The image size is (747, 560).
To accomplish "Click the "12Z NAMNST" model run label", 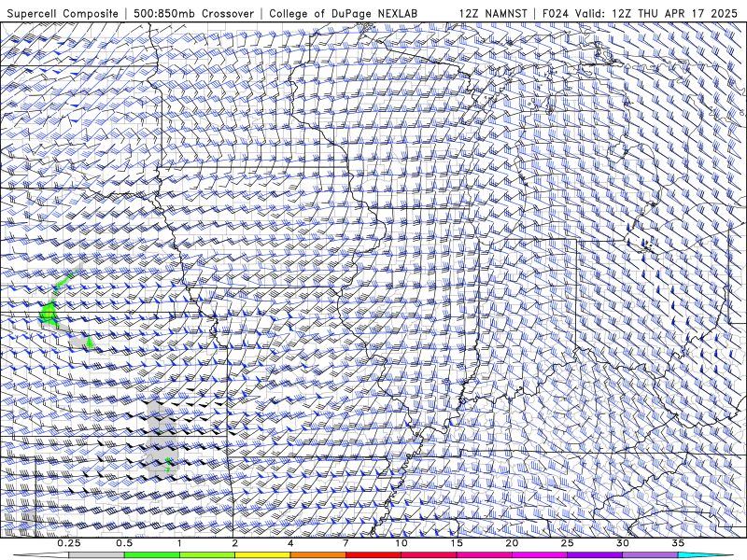I will pyautogui.click(x=493, y=14).
